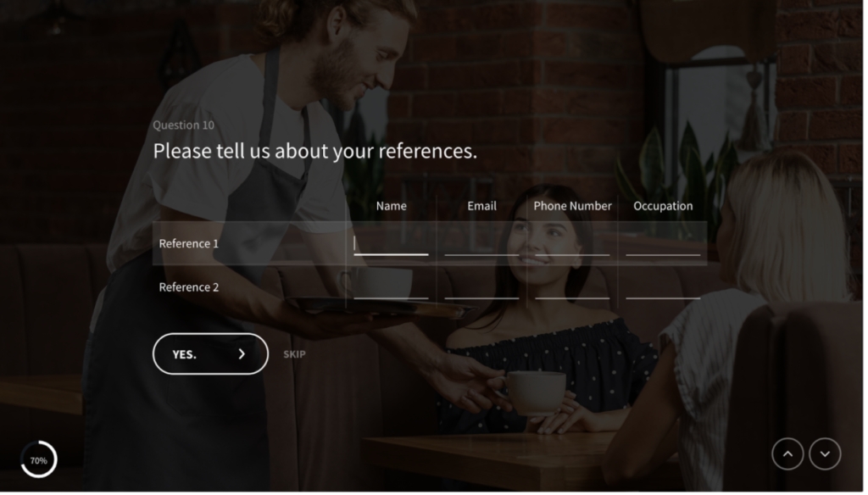This screenshot has width=868, height=495.
Task: Click the Reference 2 Name field
Action: point(393,290)
